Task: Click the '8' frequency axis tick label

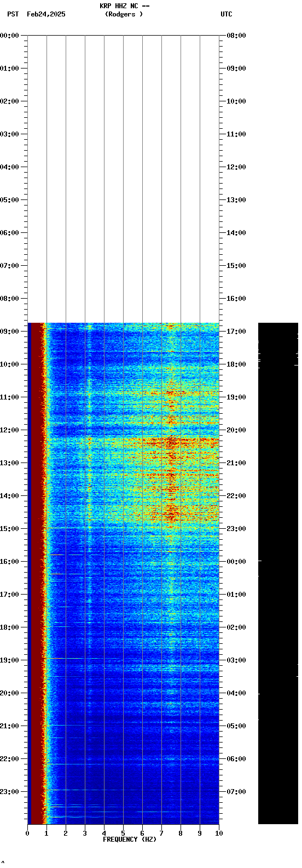Action: (181, 833)
